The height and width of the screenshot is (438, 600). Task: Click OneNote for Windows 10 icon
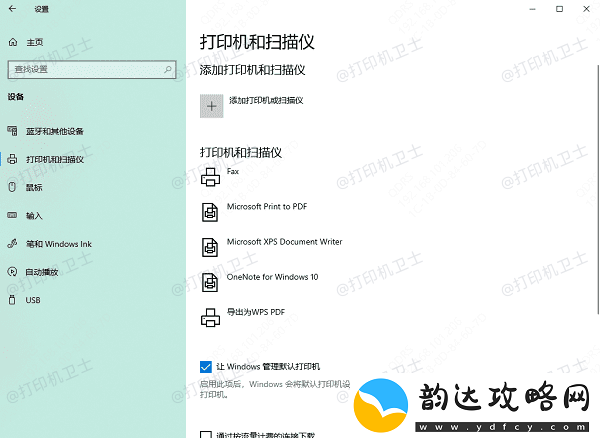[x=210, y=283]
